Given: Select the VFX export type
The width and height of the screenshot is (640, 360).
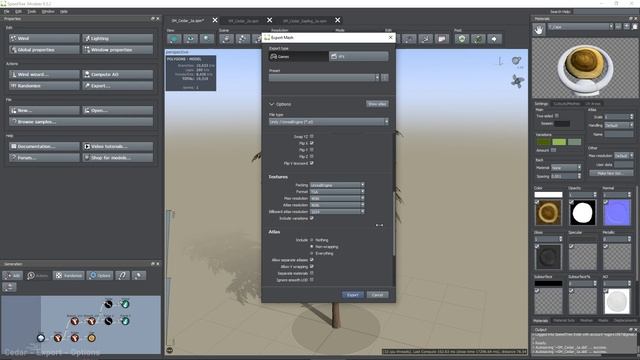Looking at the screenshot, I should point(359,56).
